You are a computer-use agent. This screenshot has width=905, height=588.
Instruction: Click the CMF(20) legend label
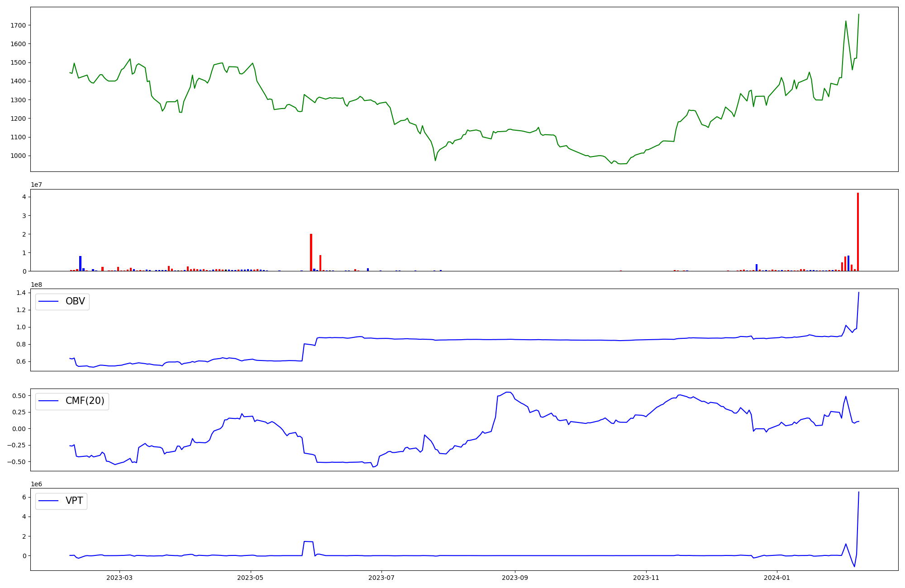click(85, 401)
